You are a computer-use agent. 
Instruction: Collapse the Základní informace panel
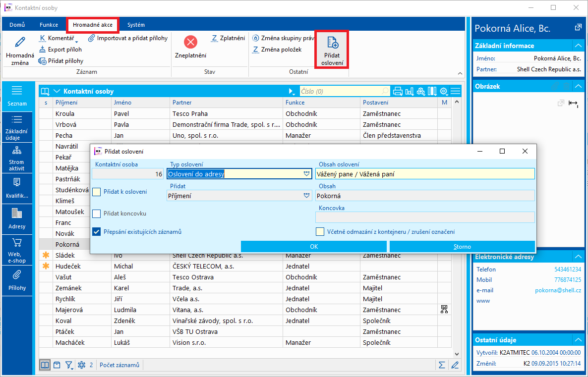pyautogui.click(x=578, y=46)
